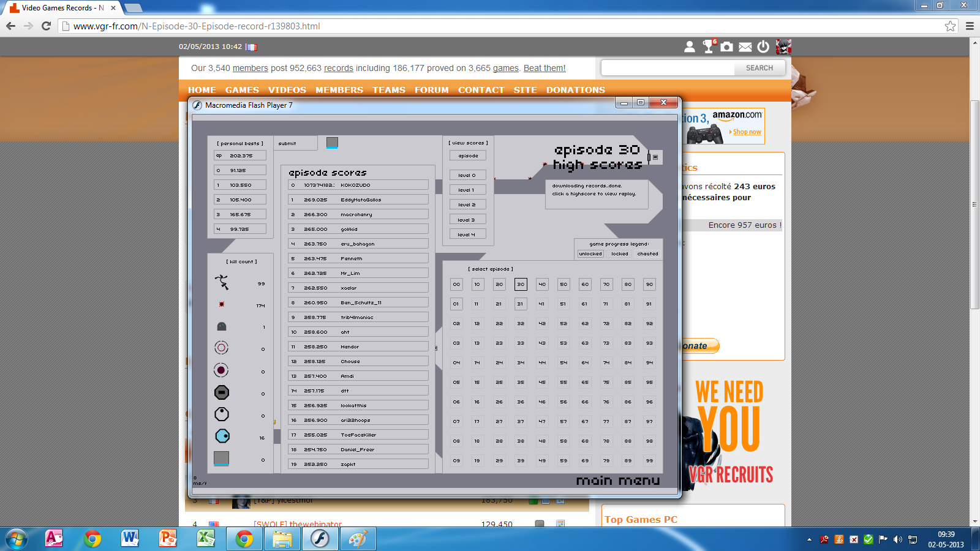Open messages via the envelope icon
Screen dimensions: 980x551
pyautogui.click(x=745, y=47)
